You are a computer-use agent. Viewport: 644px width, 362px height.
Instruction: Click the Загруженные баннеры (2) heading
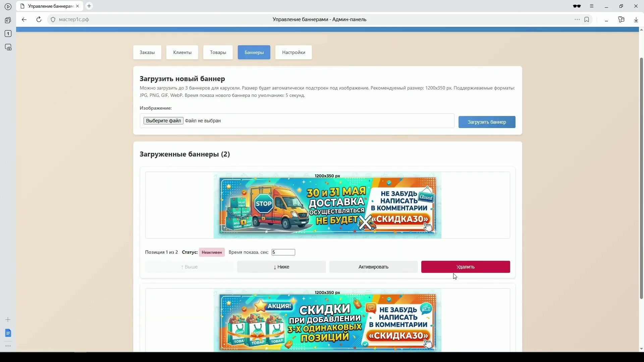coord(185,154)
